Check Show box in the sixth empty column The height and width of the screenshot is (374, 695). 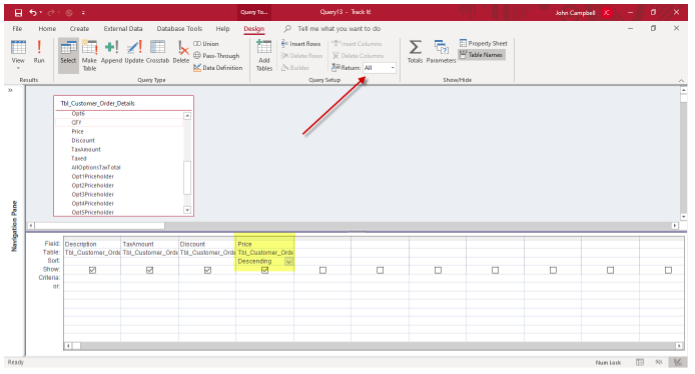pyautogui.click(x=380, y=270)
